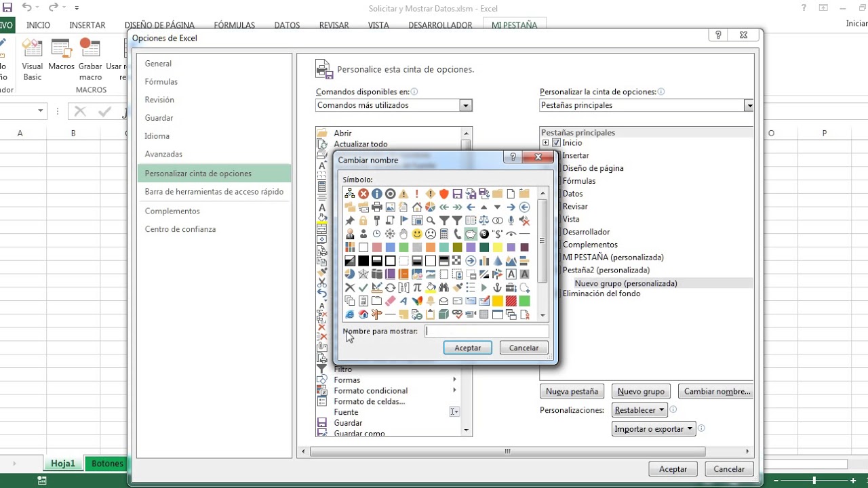Viewport: 868px width, 488px height.
Task: Open the Pestañas principales dropdown
Action: click(x=749, y=105)
